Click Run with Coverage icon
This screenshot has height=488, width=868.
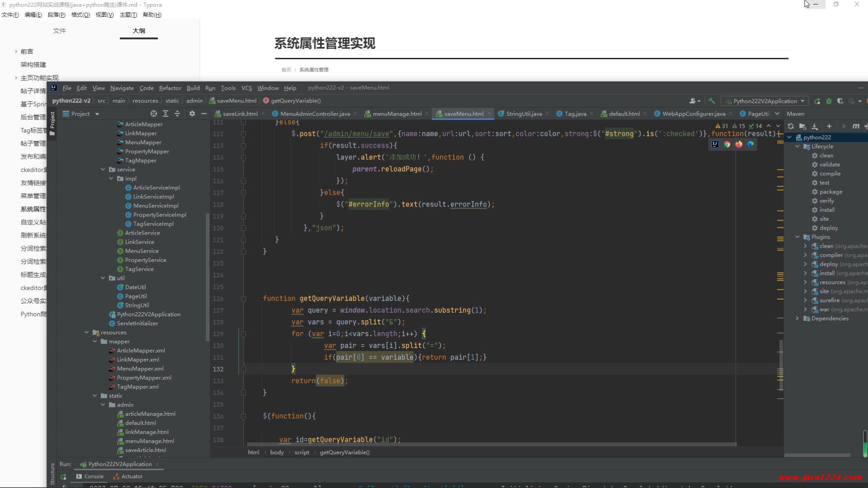(840, 101)
